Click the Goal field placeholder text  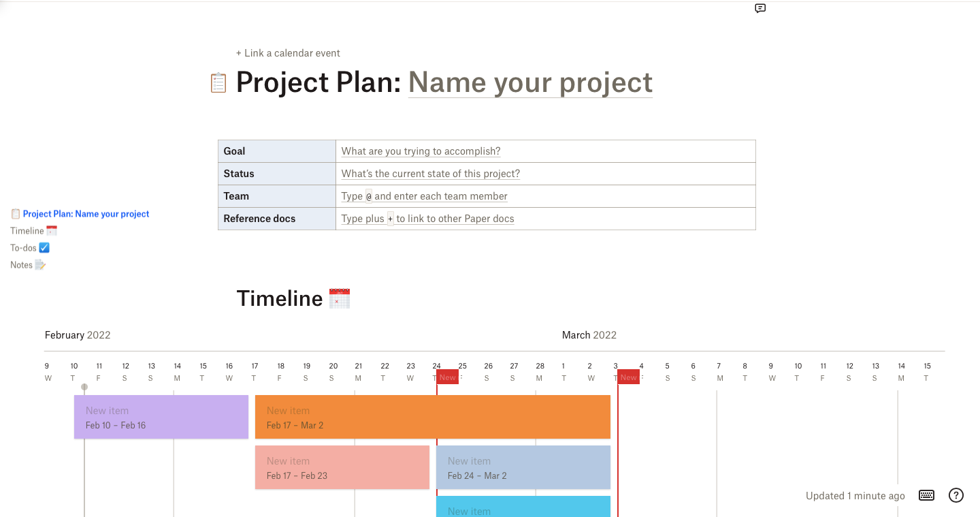tap(421, 151)
